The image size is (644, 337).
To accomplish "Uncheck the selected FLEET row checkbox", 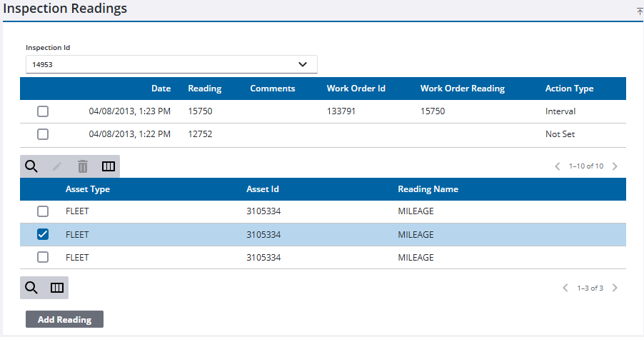I will [43, 234].
